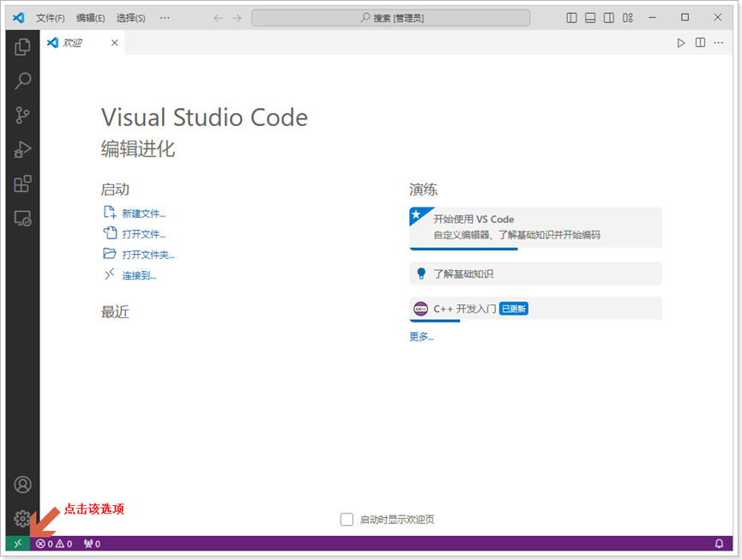
Task: Open Run and Debug view
Action: click(x=22, y=149)
